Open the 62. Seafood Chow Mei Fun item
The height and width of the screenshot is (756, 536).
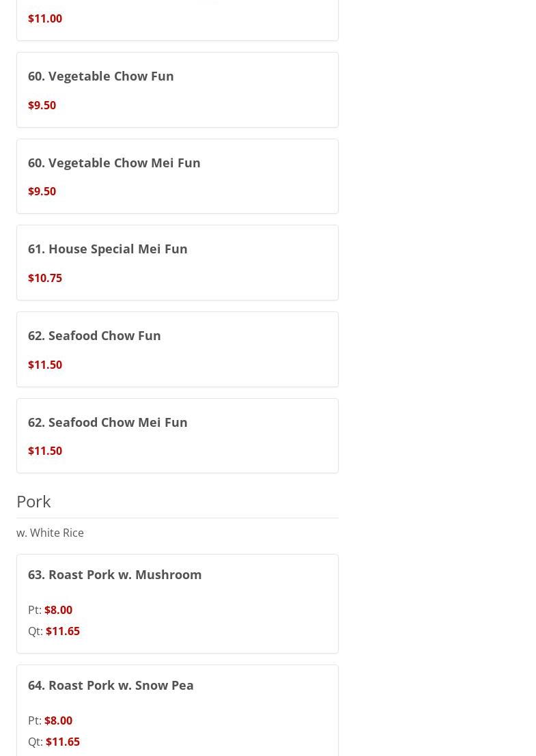(x=108, y=422)
